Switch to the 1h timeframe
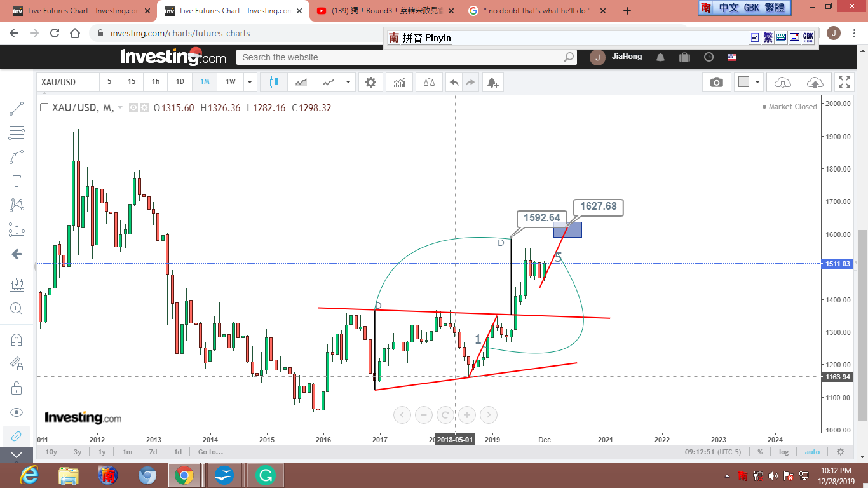This screenshot has width=868, height=488. (x=156, y=82)
